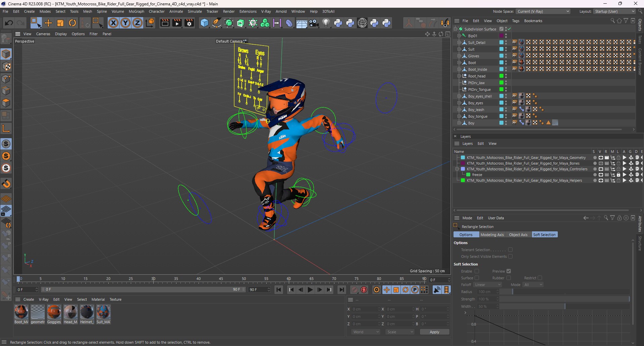This screenshot has height=346, width=644.
Task: Click Go to Start of timeline
Action: pos(279,290)
